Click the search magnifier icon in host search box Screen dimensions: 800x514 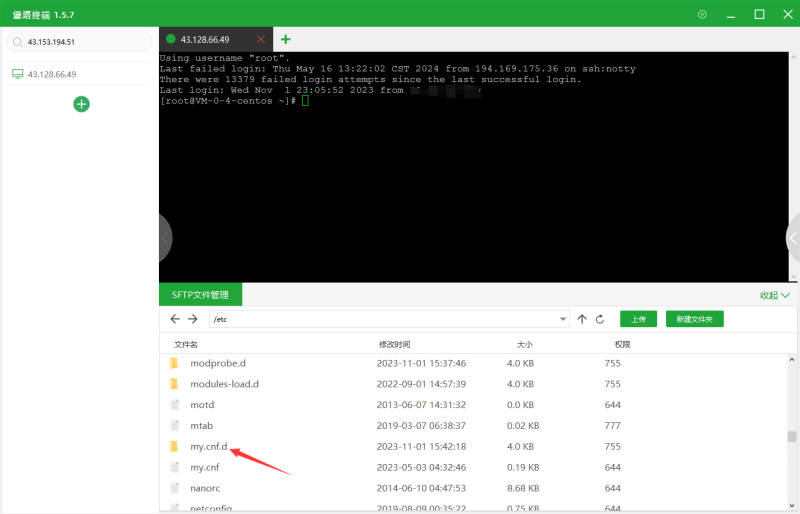point(17,42)
